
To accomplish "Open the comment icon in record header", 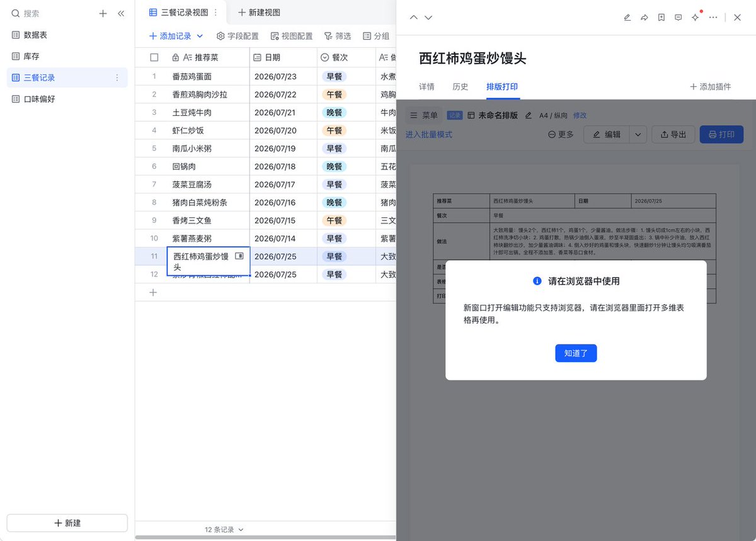I will (678, 18).
